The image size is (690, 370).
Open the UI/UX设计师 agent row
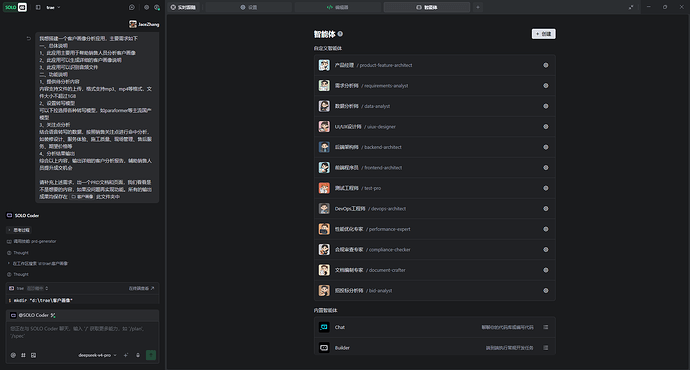[x=435, y=127]
